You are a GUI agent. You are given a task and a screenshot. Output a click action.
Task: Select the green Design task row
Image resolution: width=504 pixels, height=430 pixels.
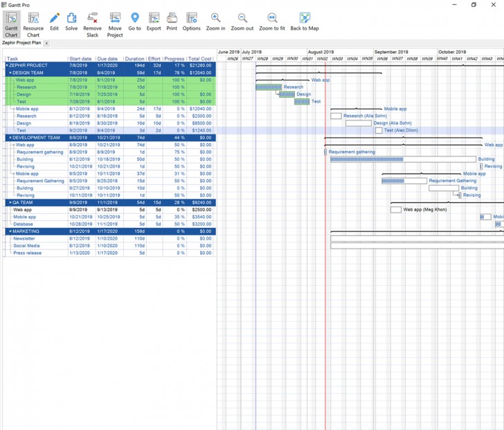(110, 94)
